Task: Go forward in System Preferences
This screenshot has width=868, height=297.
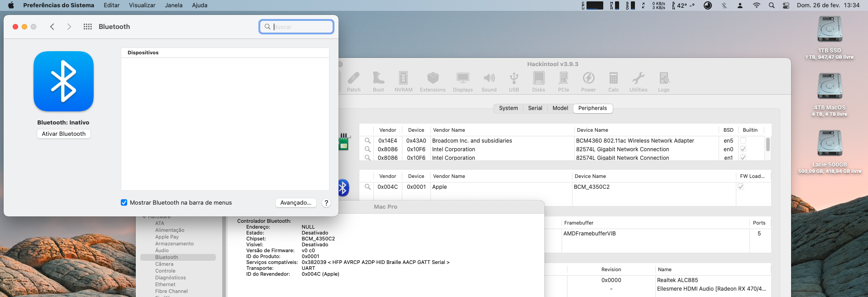Action: point(69,27)
